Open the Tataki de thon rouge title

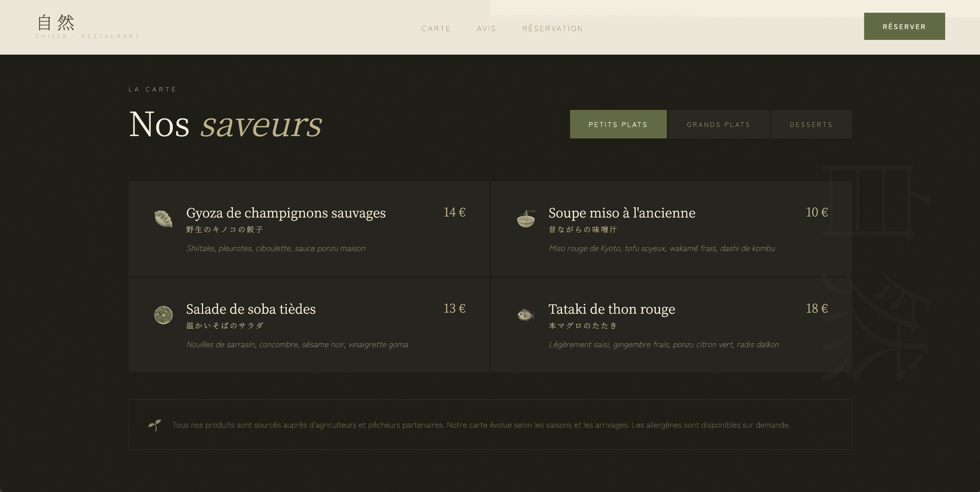tap(611, 309)
